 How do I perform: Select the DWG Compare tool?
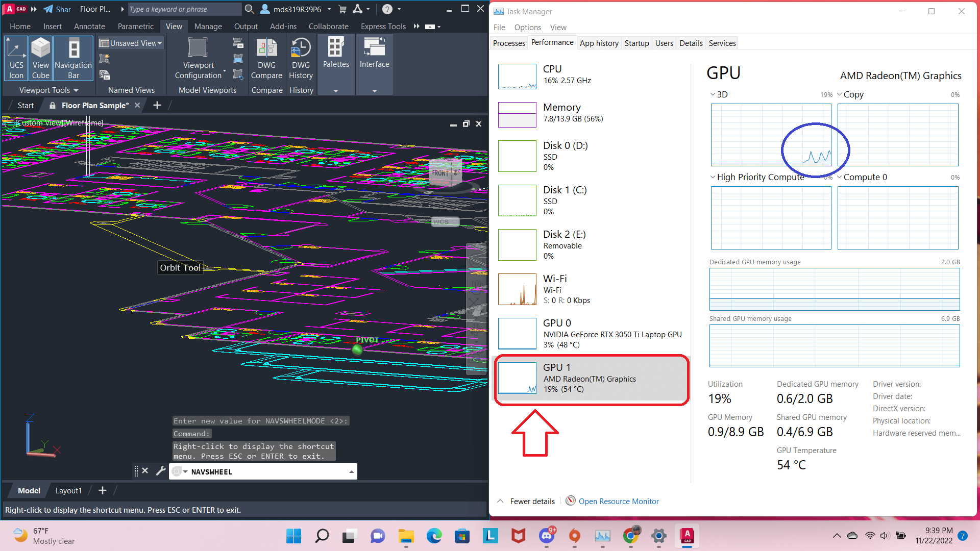coord(266,58)
